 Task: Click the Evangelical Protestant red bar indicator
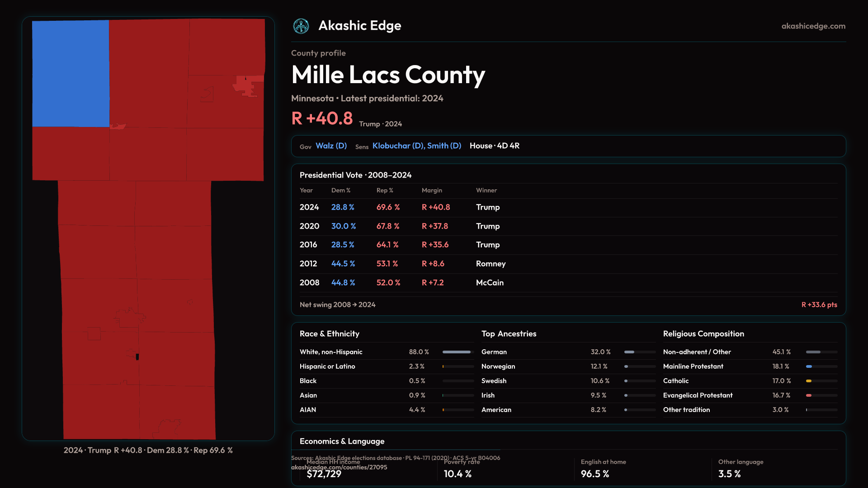809,395
